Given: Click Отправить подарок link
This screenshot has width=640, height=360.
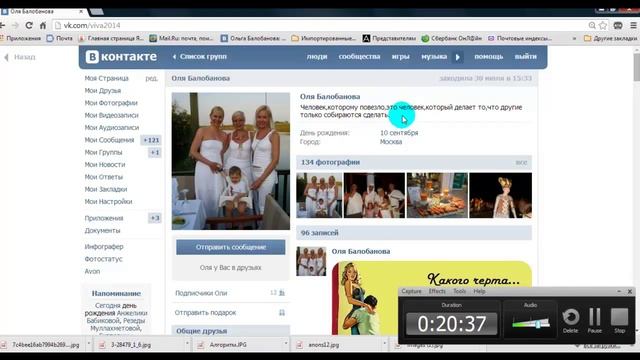Looking at the screenshot, I should pos(205,313).
